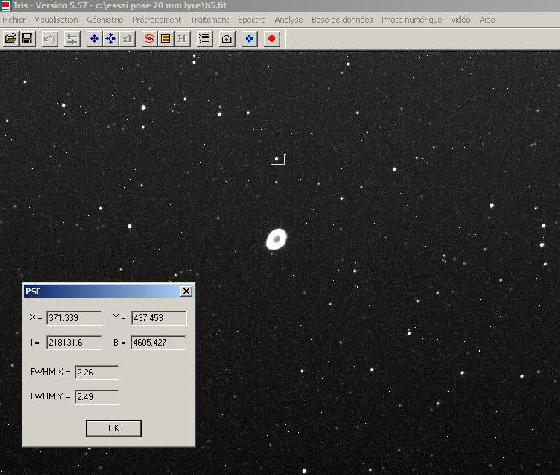The height and width of the screenshot is (475, 560).
Task: Open the Analyse menu
Action: 289,20
